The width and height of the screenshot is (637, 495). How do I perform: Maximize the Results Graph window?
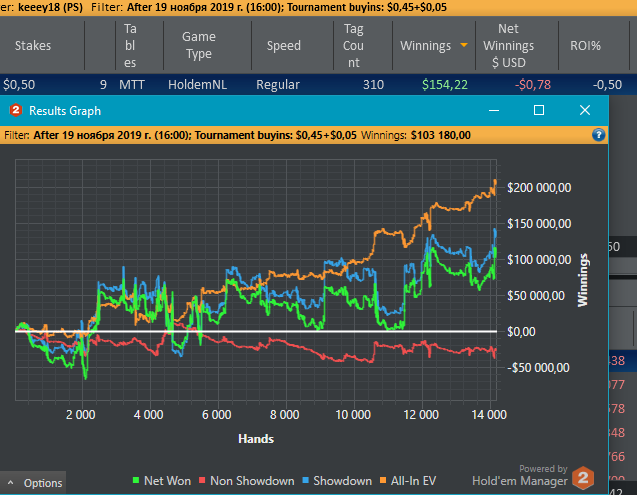[x=539, y=110]
